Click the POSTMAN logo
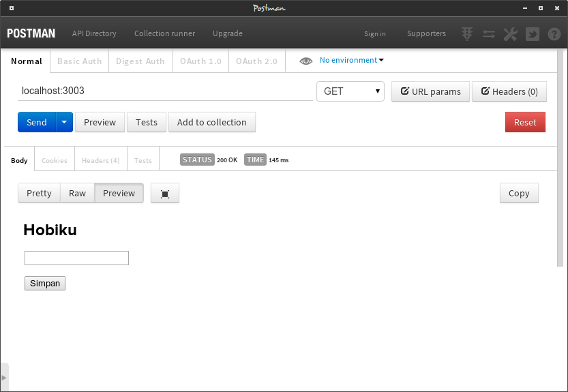This screenshot has width=568, height=392. [x=31, y=33]
